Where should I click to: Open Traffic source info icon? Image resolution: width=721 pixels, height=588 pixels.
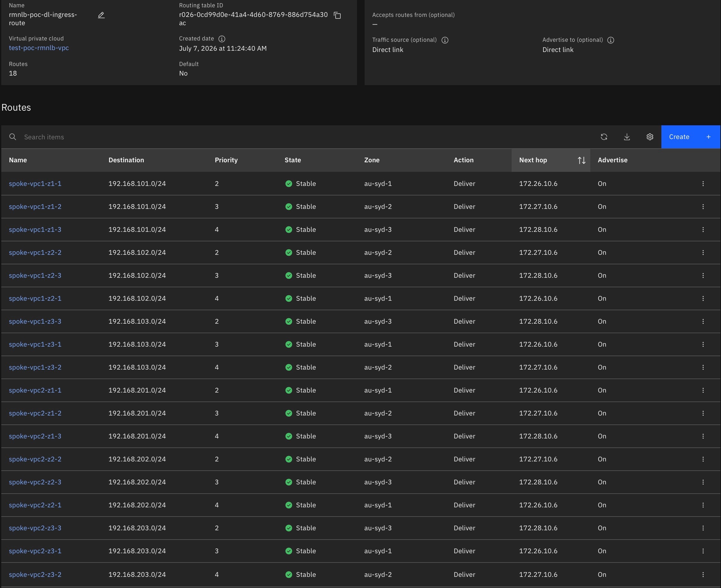tap(445, 40)
